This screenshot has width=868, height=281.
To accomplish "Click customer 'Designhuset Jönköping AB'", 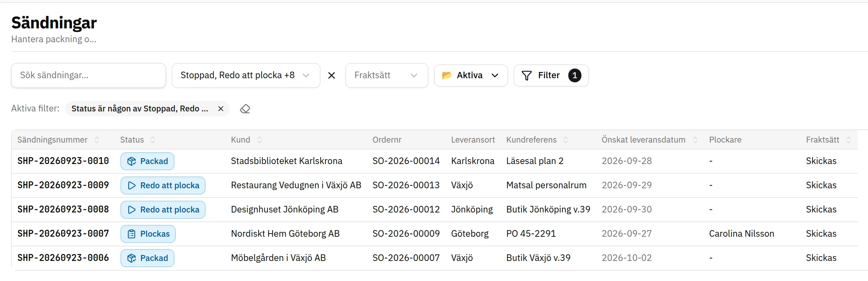I will tap(284, 209).
